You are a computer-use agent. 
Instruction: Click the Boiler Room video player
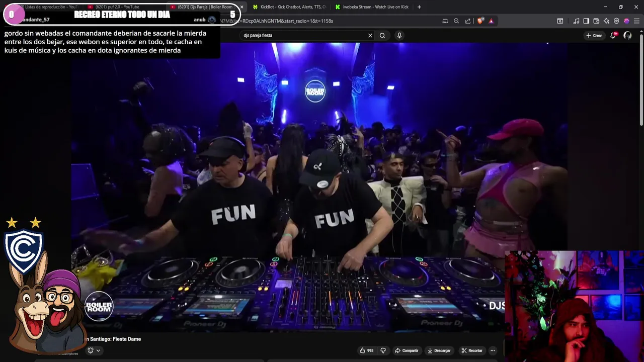pyautogui.click(x=319, y=187)
